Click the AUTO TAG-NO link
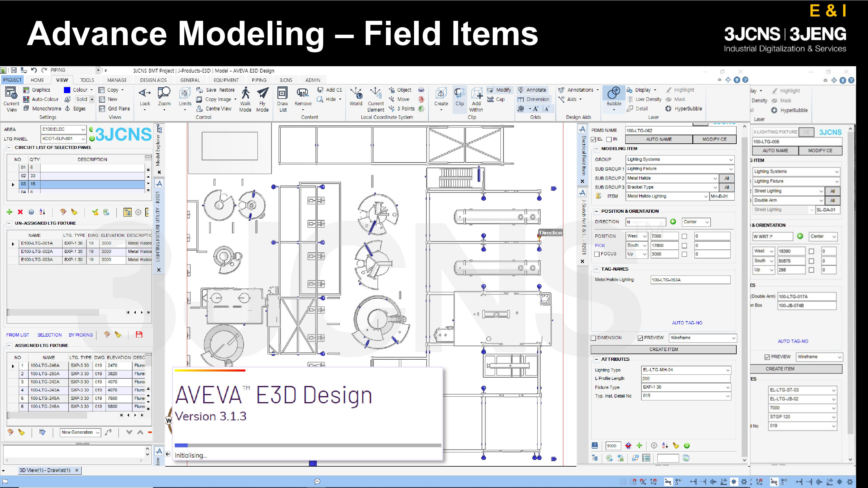 (687, 323)
